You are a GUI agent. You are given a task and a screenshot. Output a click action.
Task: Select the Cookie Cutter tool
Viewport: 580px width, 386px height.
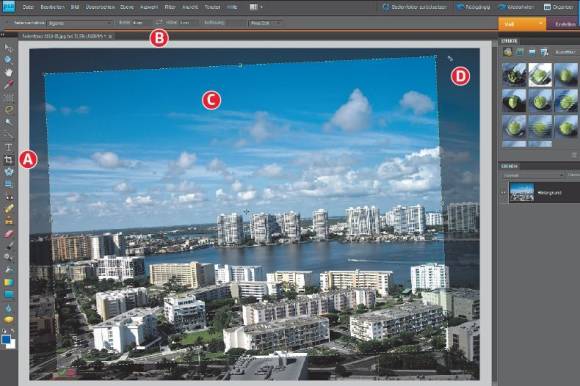(x=9, y=172)
